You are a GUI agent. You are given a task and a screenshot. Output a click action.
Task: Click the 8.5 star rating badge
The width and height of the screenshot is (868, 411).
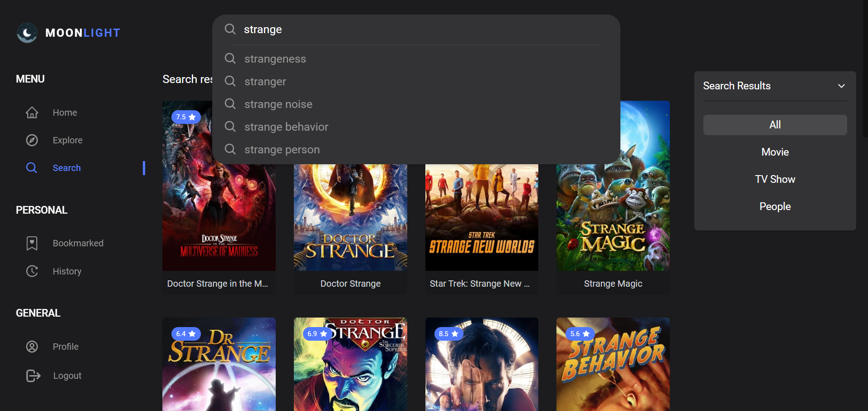click(449, 334)
